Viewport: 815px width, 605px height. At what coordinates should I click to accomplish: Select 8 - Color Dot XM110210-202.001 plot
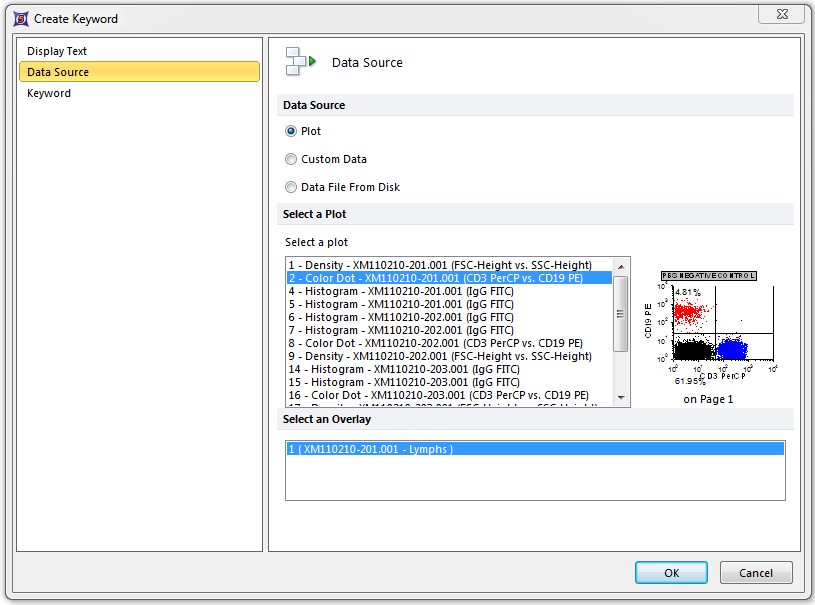point(435,343)
